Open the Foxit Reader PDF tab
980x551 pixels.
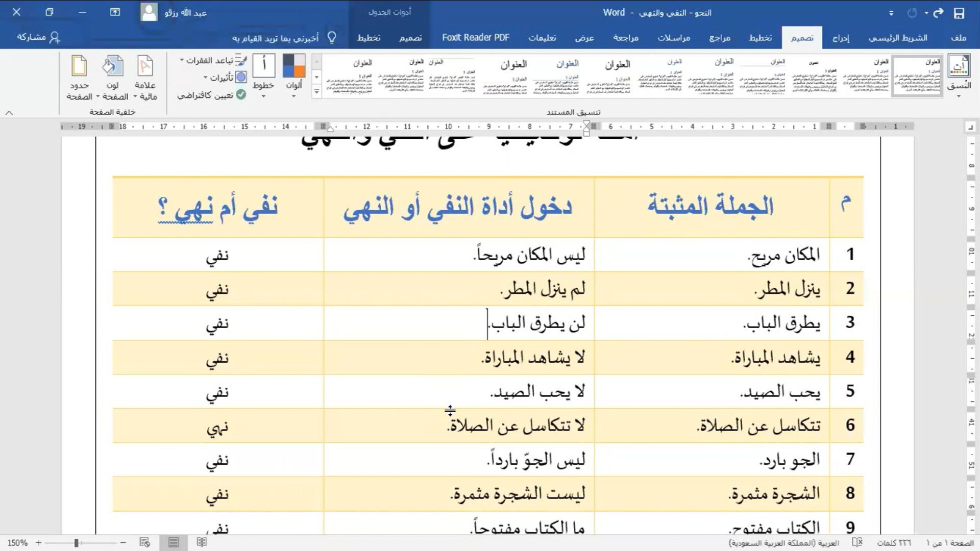[x=476, y=38]
